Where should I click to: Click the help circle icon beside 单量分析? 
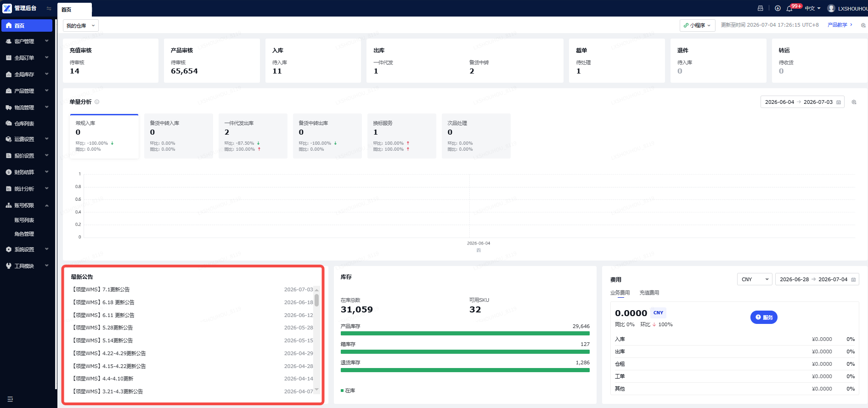(x=97, y=102)
